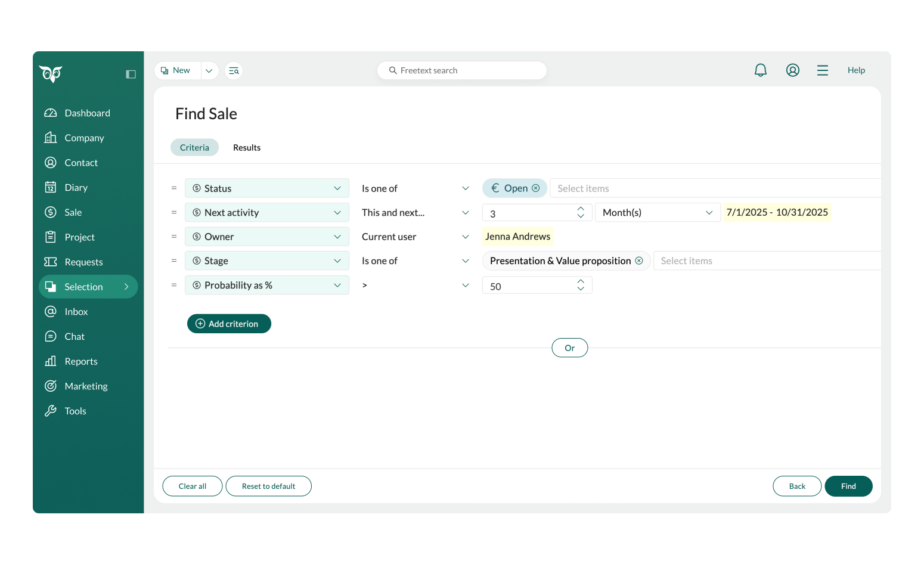The image size is (924, 564).
Task: Open Marketing from the sidebar
Action: pos(86,386)
